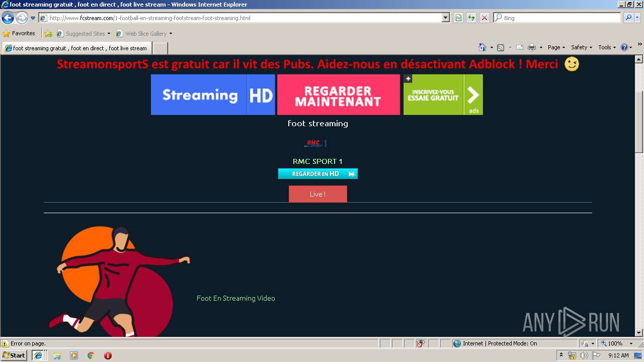
Task: Click Internet Protected Mode status text
Action: 500,343
